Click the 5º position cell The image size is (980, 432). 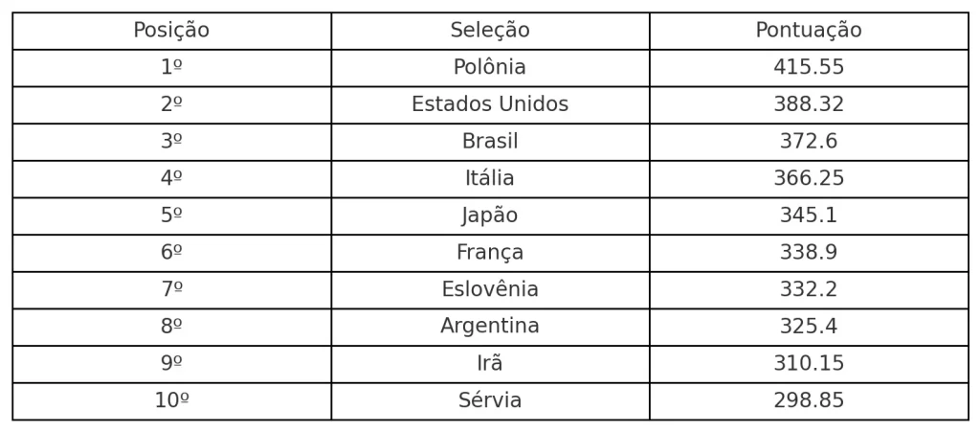pyautogui.click(x=171, y=216)
